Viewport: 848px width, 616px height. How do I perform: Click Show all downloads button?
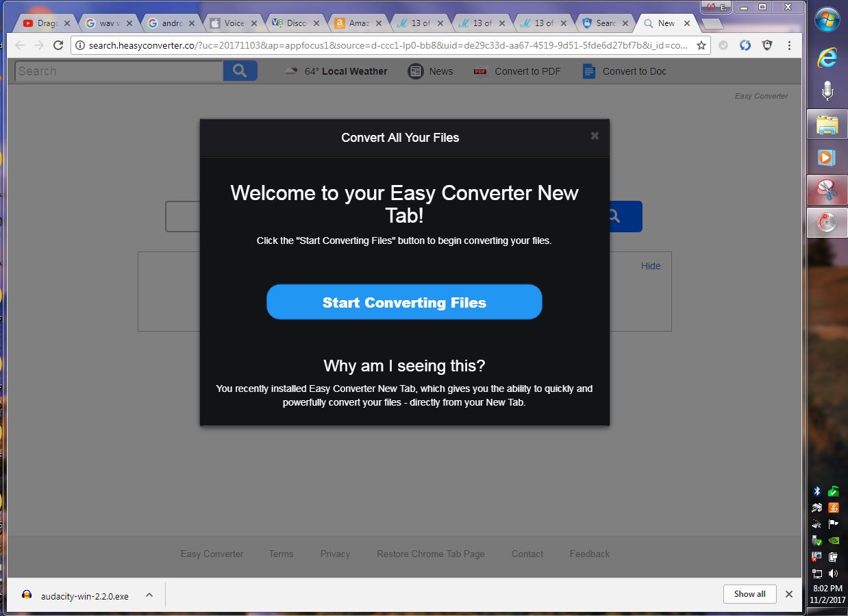[749, 594]
